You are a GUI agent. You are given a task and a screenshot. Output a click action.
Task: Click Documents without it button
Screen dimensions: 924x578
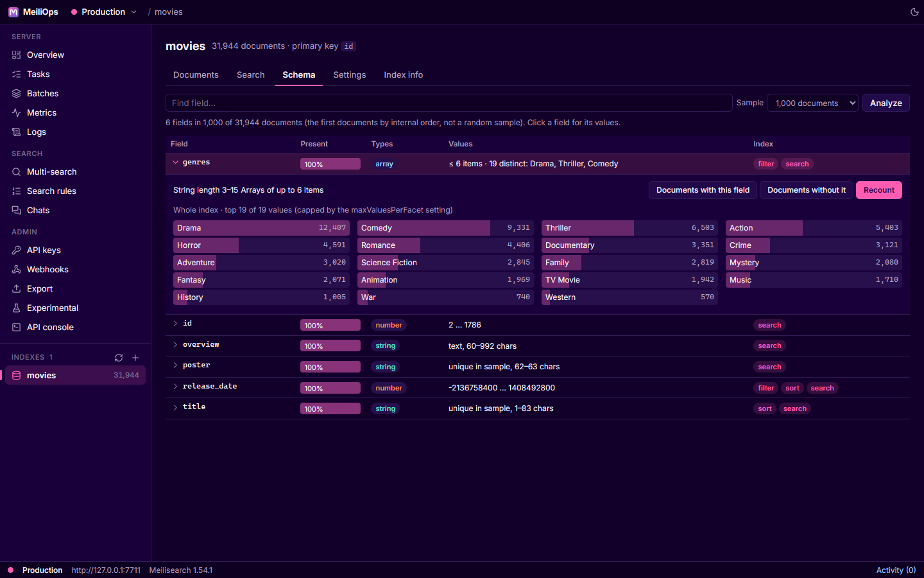(807, 190)
